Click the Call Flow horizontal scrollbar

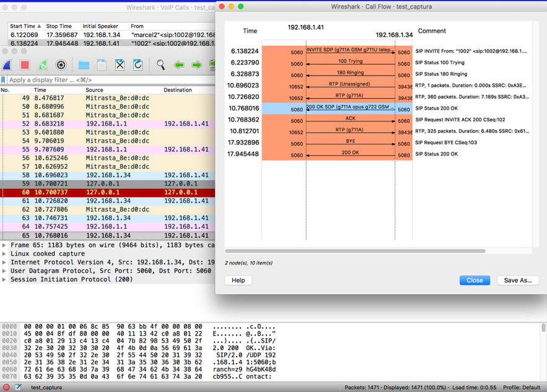[x=355, y=251]
